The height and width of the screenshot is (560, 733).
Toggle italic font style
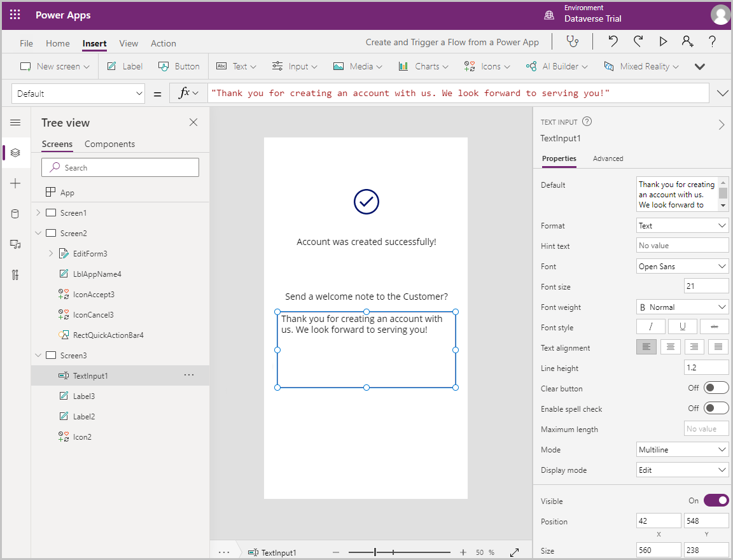[650, 326]
